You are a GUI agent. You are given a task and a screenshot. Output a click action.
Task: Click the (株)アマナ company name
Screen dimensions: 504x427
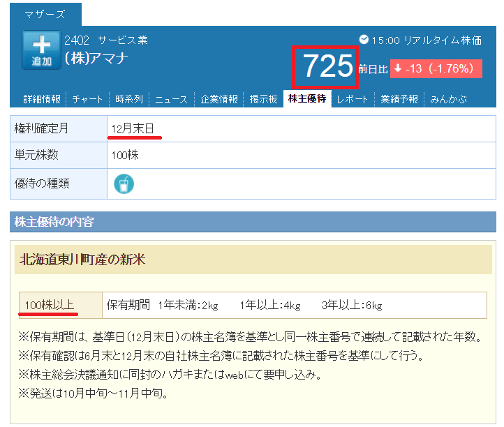[x=96, y=58]
